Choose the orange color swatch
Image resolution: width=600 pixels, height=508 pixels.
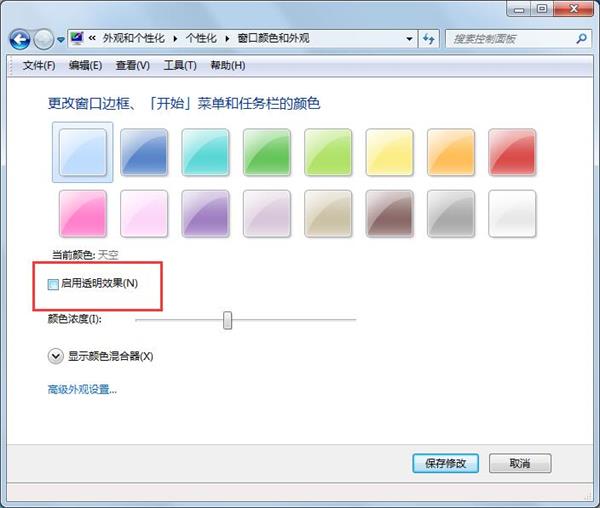coord(451,152)
